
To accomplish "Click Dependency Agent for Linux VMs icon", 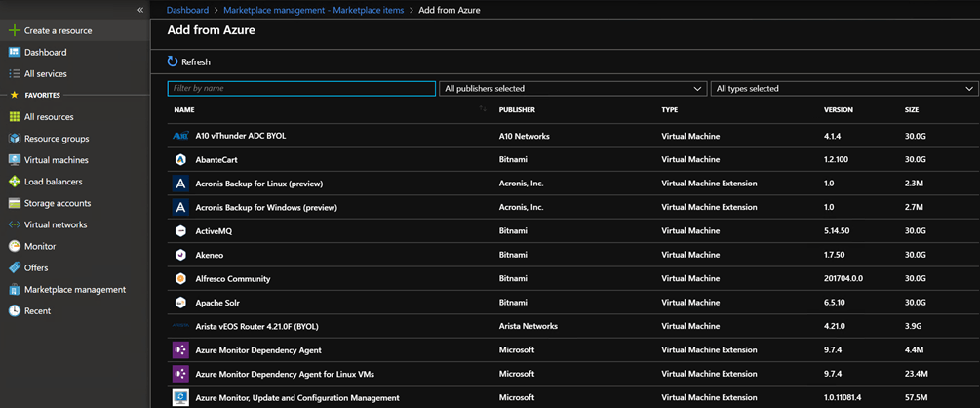I will 180,374.
